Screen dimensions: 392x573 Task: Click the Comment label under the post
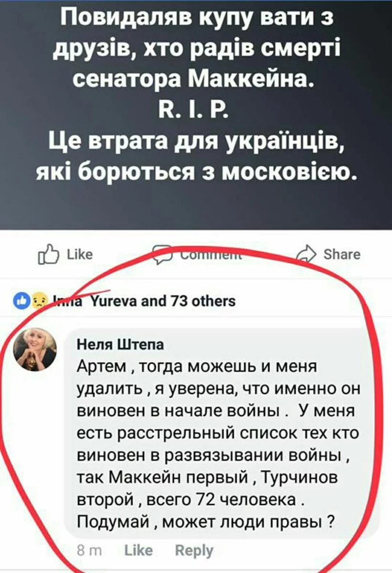211,255
